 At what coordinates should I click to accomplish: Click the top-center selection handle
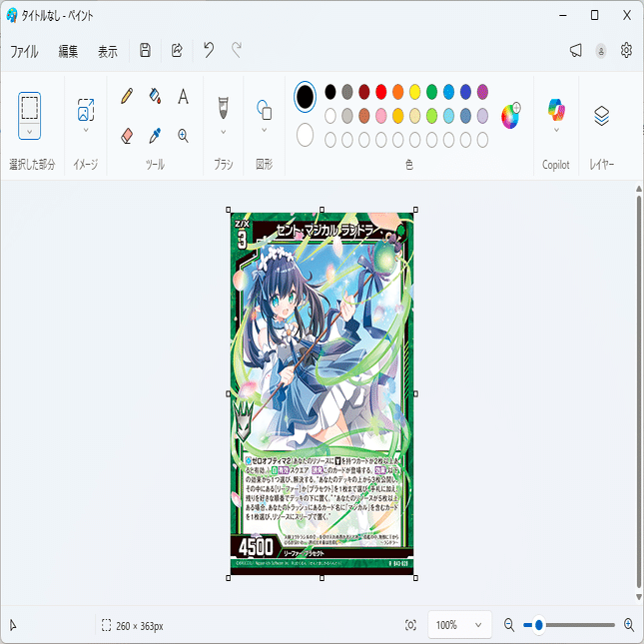(322, 210)
